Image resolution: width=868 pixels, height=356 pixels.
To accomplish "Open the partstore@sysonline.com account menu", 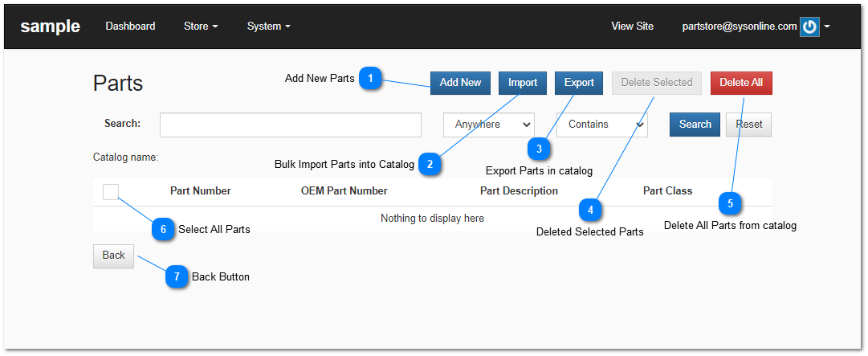I will click(739, 26).
